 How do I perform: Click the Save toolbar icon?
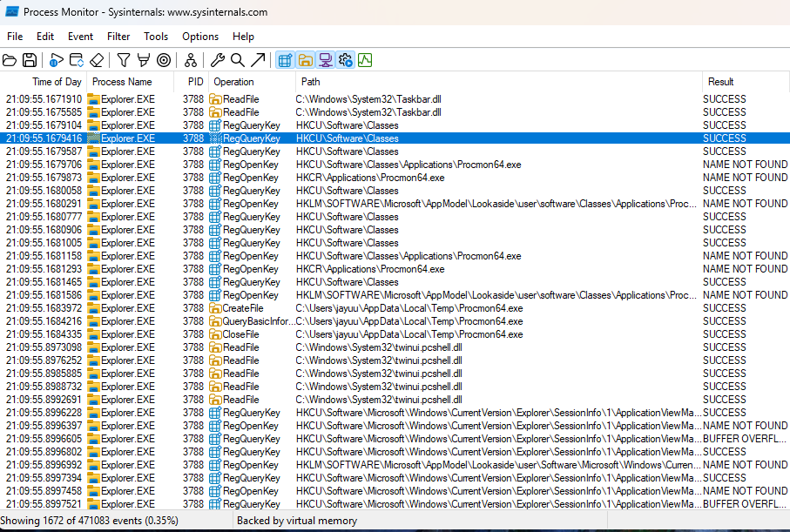[x=30, y=60]
